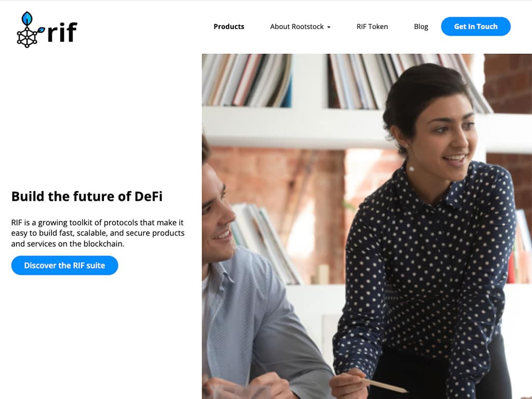Click the RIF tree logo icon
532x399 pixels.
point(31,30)
